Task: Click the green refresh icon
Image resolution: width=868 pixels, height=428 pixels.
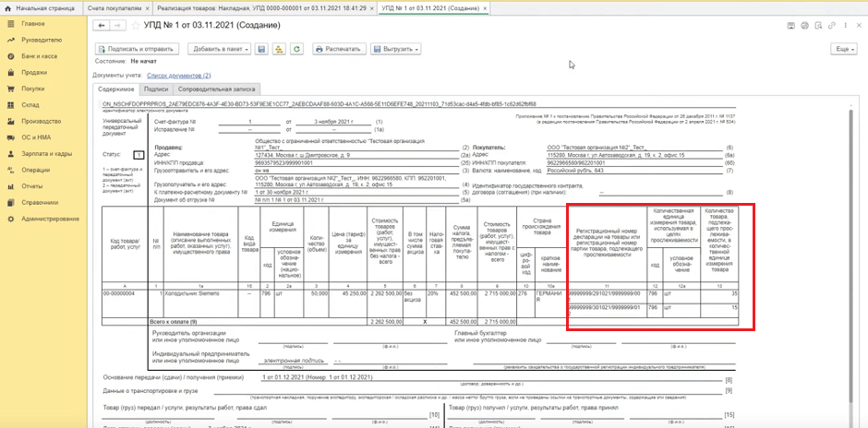Action: (x=295, y=48)
